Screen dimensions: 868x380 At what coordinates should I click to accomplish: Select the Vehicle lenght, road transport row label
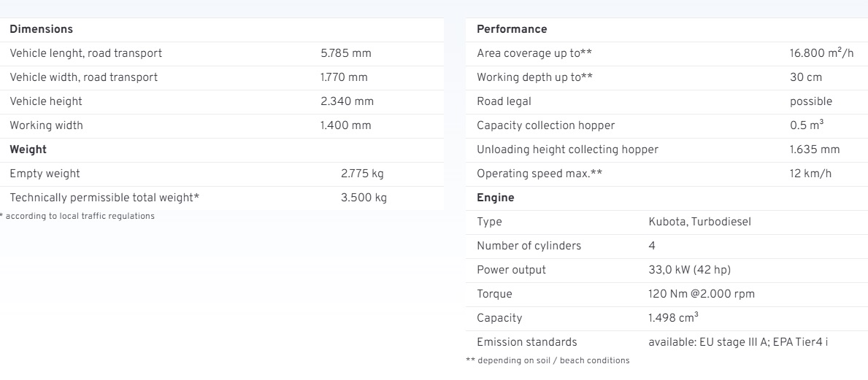85,53
